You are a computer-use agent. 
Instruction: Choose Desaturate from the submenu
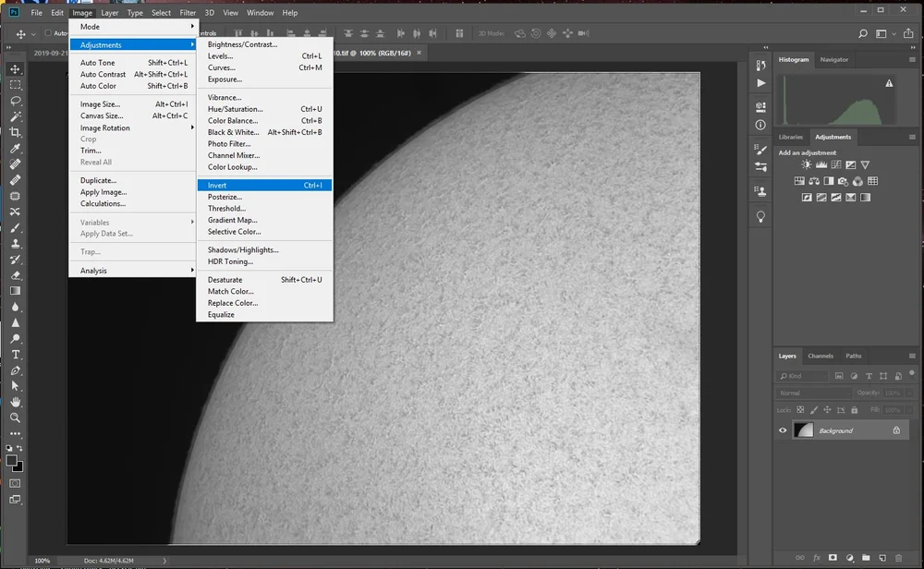point(264,280)
